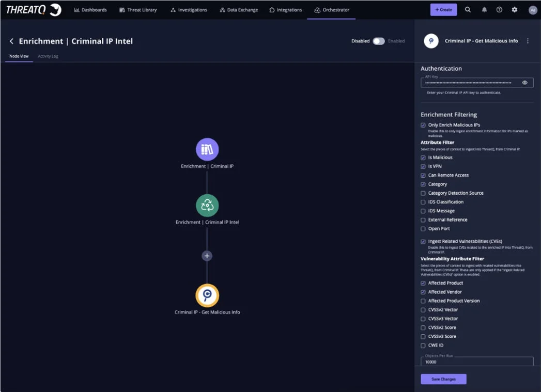Select the Enrichment | Criminal IP library node
The image size is (541, 392).
(x=207, y=149)
